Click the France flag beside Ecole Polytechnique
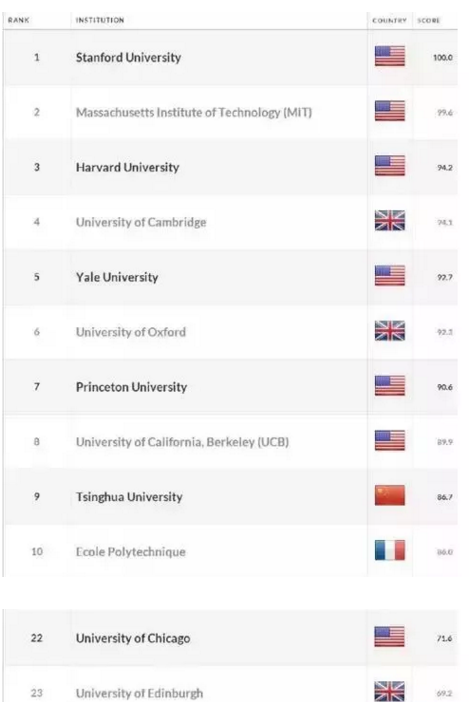 tap(390, 550)
